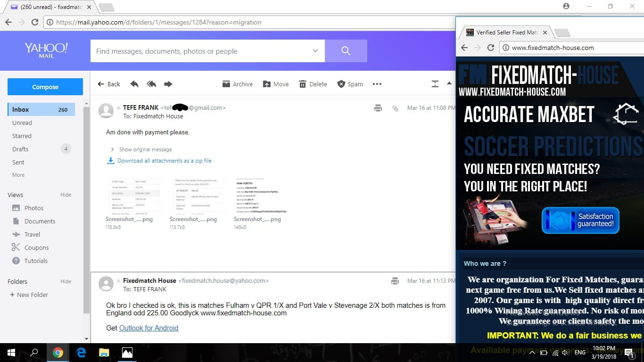Open Photos view
The width and height of the screenshot is (644, 362).
[33, 208]
